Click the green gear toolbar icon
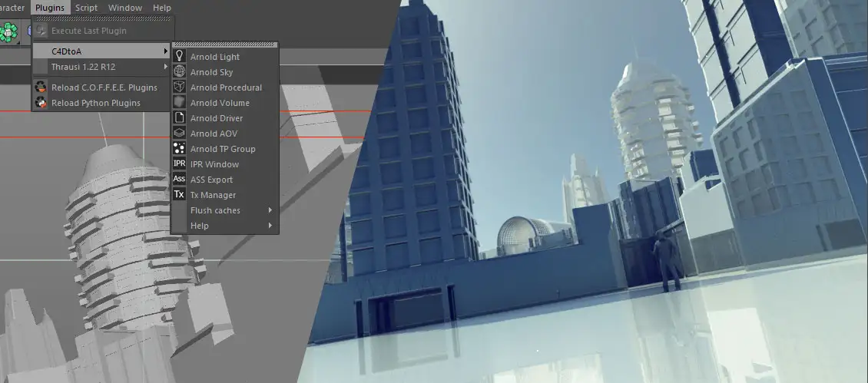The image size is (868, 383). tap(8, 32)
